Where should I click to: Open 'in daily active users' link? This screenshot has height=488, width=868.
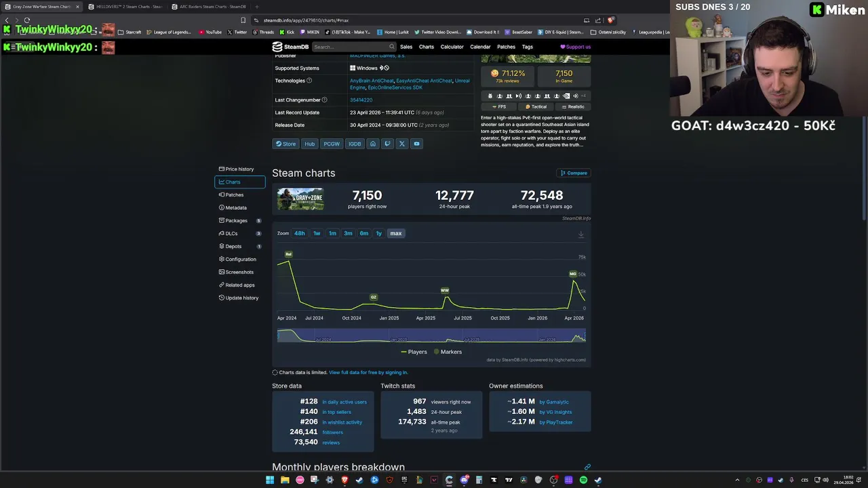(x=344, y=402)
